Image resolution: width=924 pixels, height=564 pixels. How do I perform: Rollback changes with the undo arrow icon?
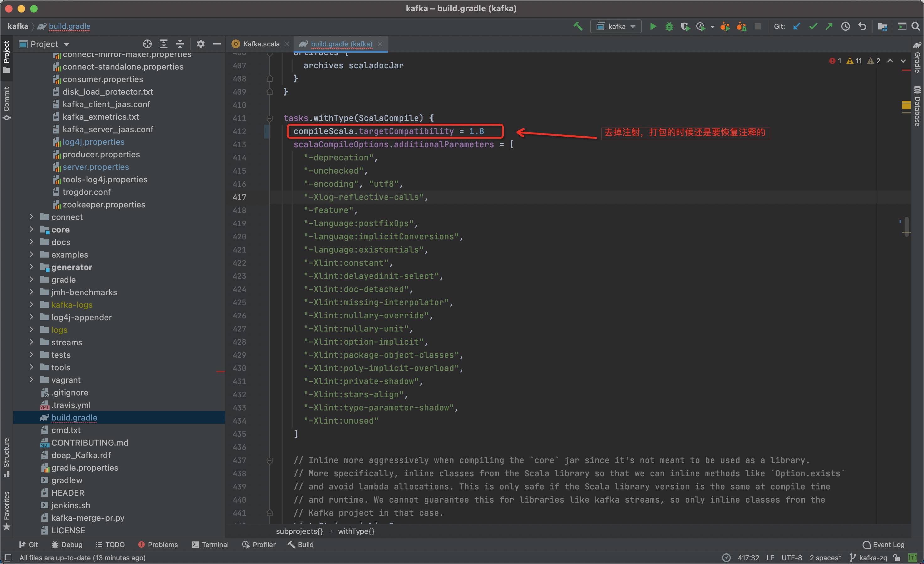863,26
